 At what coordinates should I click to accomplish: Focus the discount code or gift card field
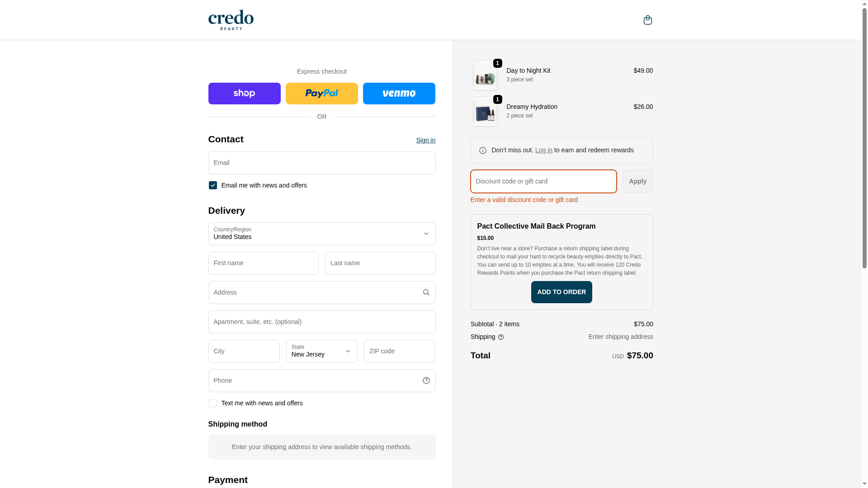pos(543,181)
